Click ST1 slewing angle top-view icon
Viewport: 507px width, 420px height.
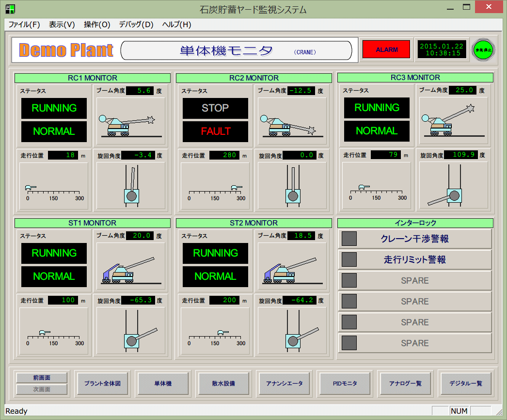click(x=141, y=331)
